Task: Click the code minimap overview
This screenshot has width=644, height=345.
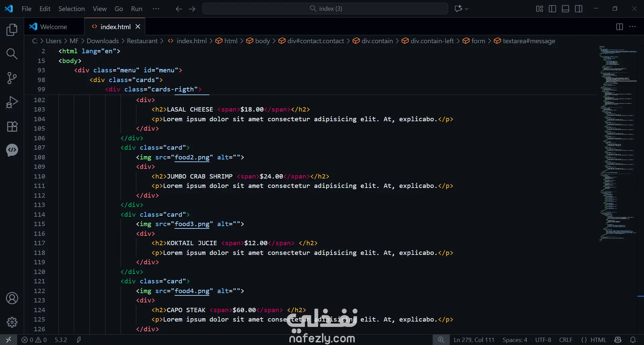Action: click(x=618, y=143)
